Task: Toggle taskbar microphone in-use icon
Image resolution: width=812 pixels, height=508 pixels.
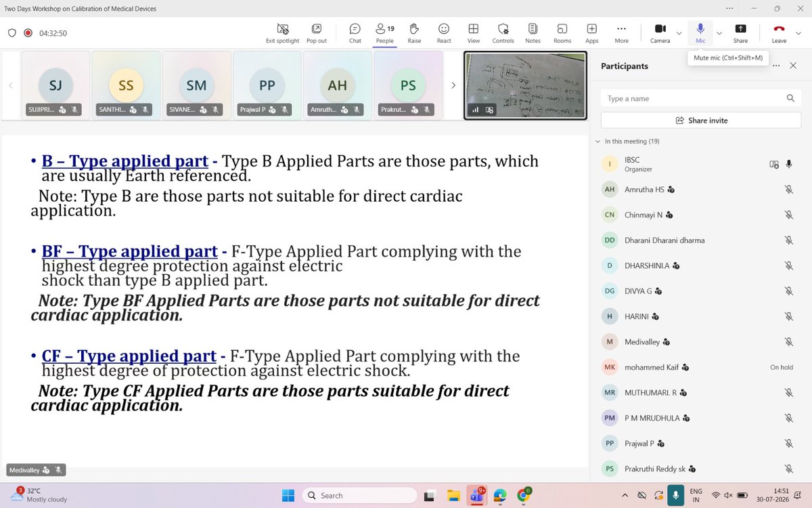Action: [675, 495]
